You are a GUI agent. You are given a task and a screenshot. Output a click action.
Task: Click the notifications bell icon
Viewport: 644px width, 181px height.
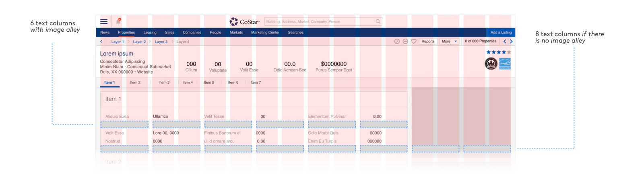pyautogui.click(x=118, y=21)
